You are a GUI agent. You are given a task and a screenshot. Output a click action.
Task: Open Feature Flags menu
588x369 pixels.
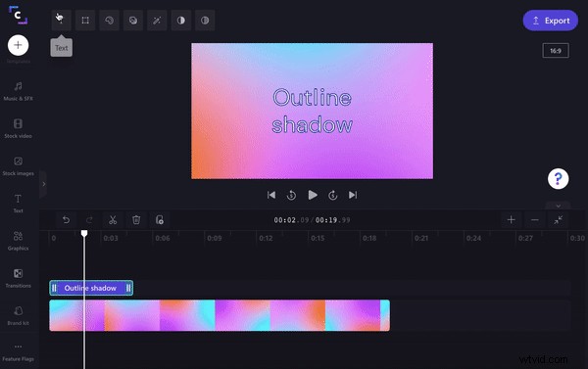pos(18,352)
